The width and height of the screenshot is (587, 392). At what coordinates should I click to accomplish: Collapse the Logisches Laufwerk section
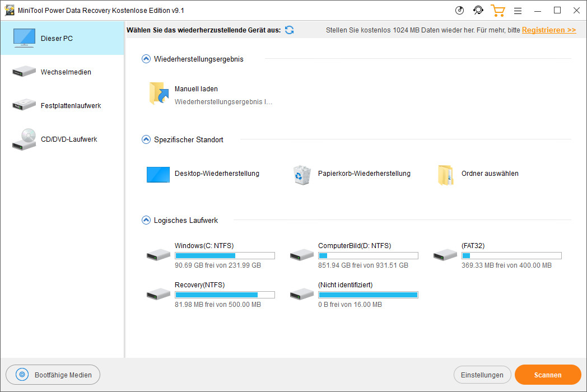(x=146, y=220)
